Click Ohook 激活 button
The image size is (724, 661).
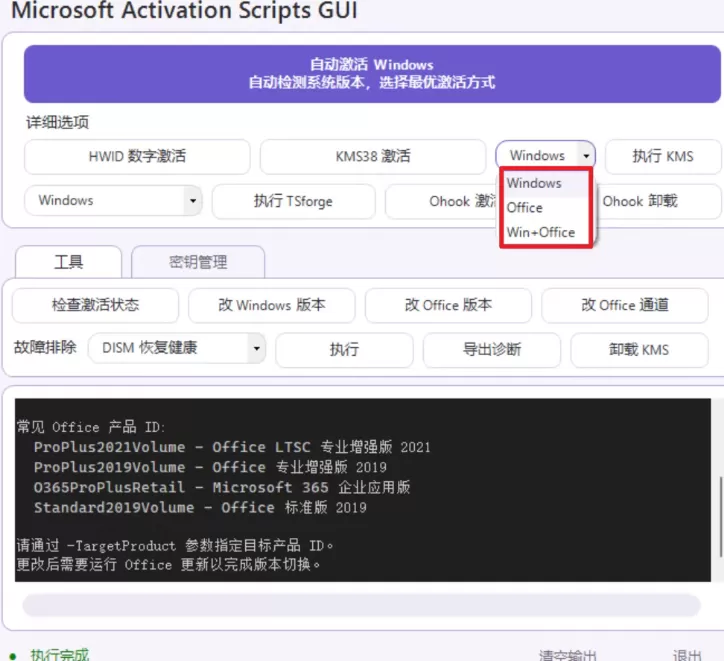pos(442,201)
